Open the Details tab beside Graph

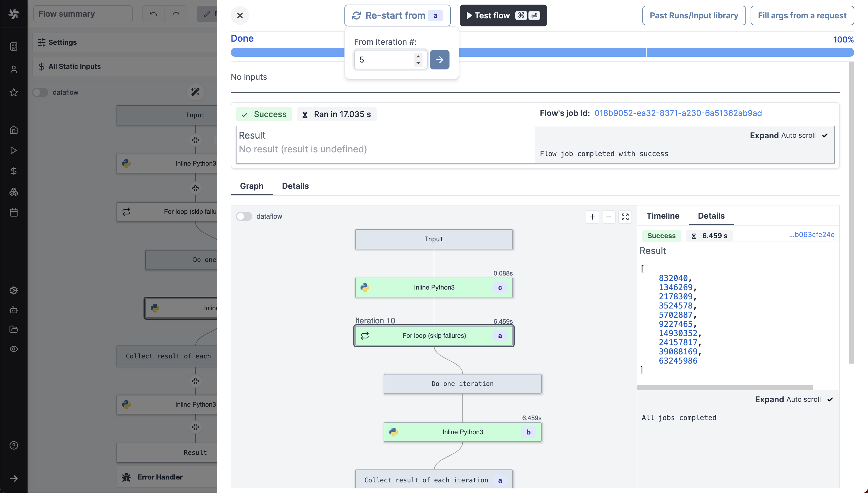click(x=295, y=186)
